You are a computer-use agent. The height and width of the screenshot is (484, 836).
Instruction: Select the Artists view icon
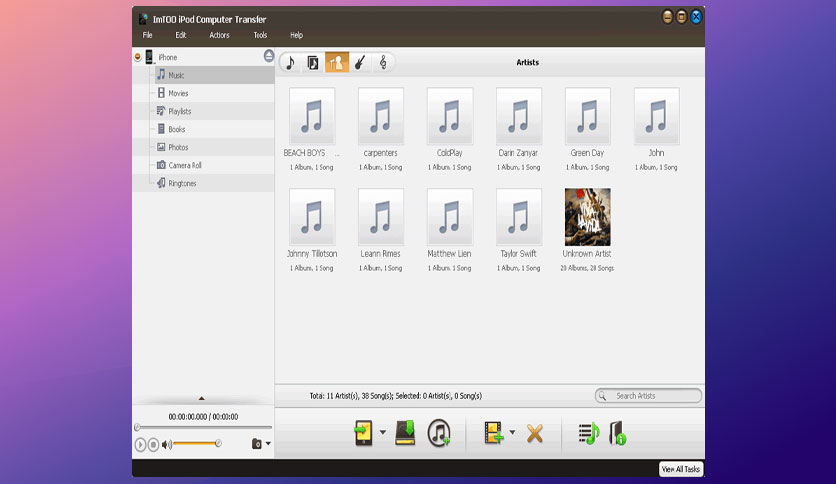(x=337, y=62)
